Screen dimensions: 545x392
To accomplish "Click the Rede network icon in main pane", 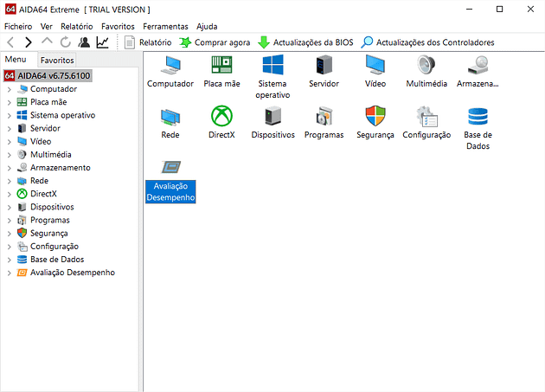I will tap(170, 117).
